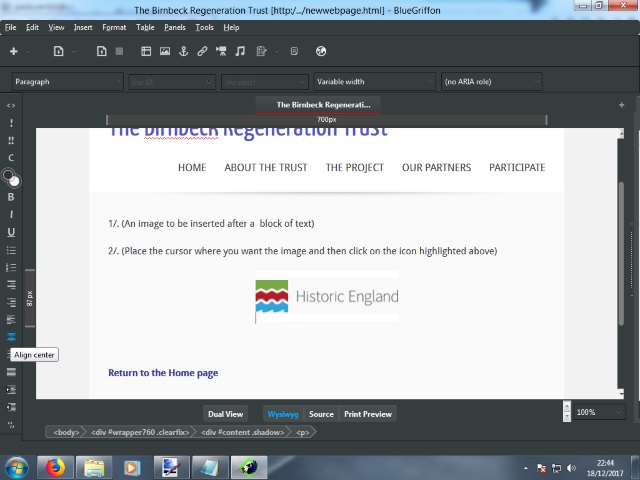Open the (no class) dropdown

[x=264, y=82]
